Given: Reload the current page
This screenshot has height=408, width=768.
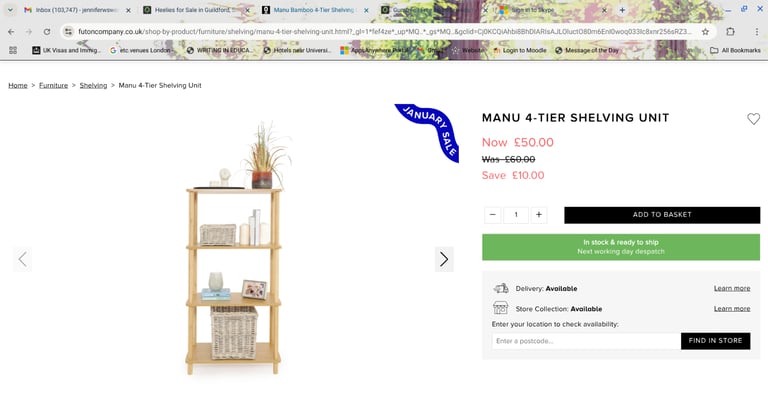Looking at the screenshot, I should pyautogui.click(x=47, y=32).
